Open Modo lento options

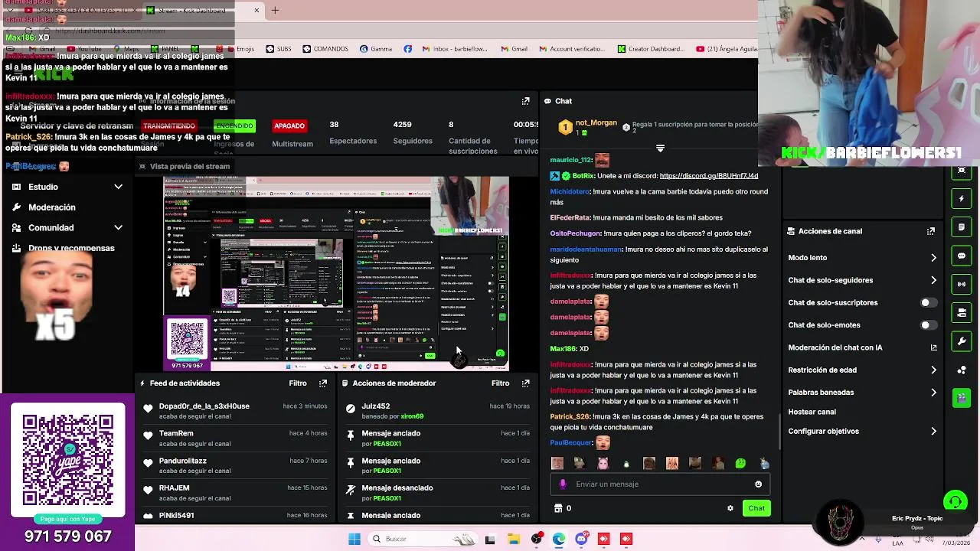(862, 258)
